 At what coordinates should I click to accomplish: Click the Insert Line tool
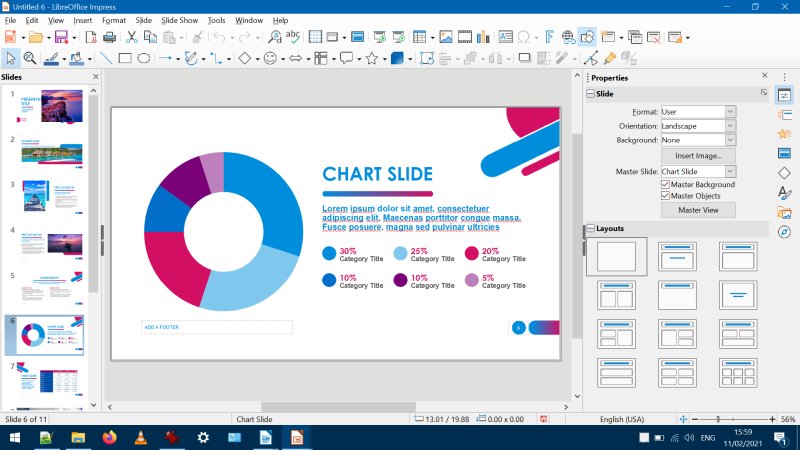point(106,58)
